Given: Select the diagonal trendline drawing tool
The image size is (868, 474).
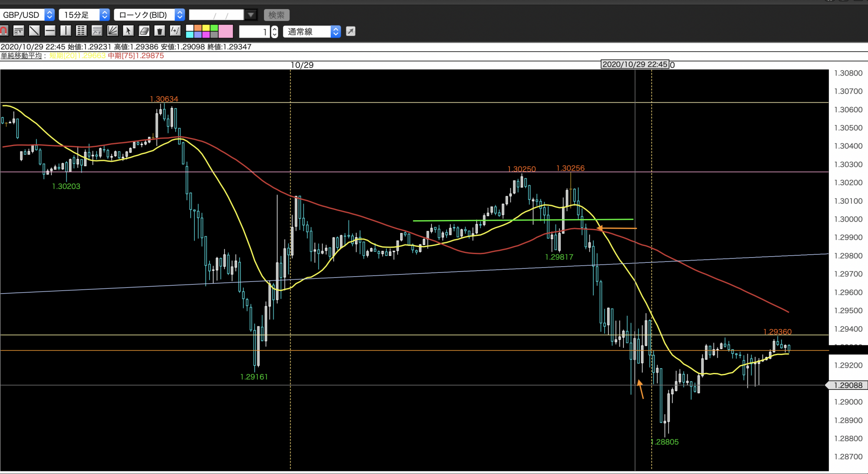Looking at the screenshot, I should tap(34, 31).
